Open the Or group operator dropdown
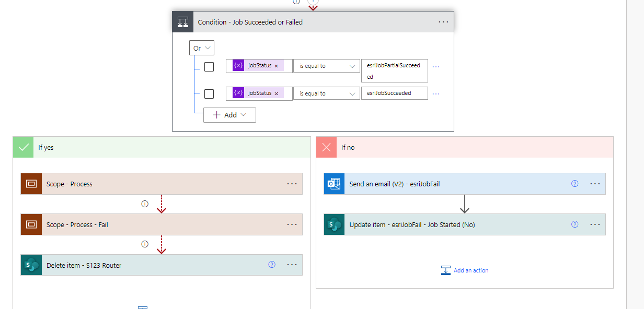644x309 pixels. point(202,48)
